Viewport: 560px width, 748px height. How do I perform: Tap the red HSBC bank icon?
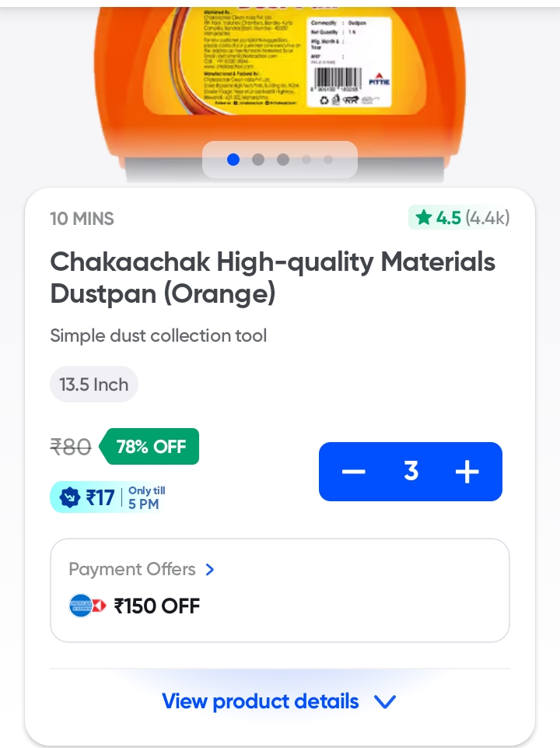(99, 606)
